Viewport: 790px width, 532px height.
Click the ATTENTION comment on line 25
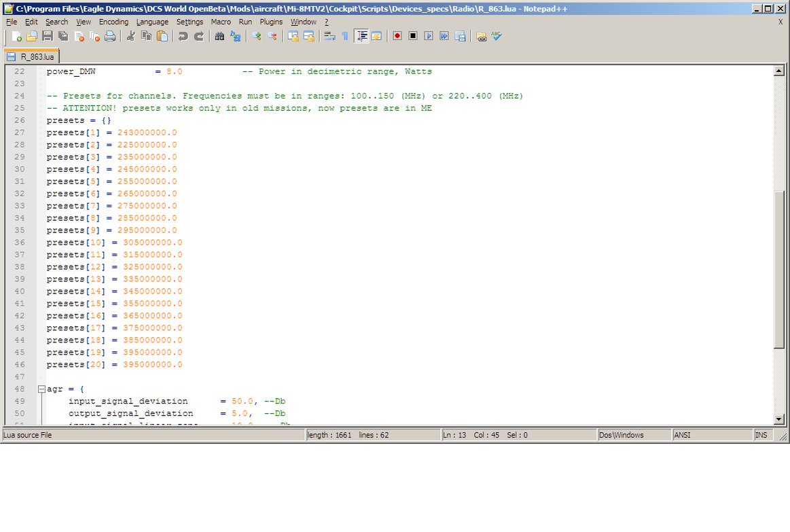239,108
